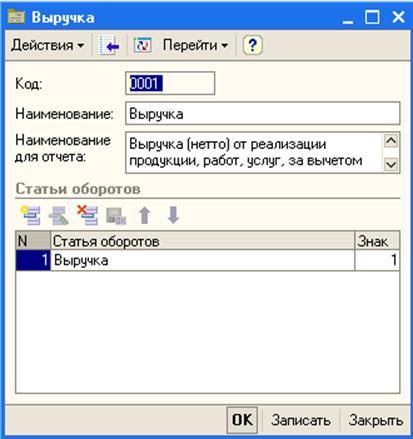
Task: Click into the Наименование text field
Action: (263, 113)
